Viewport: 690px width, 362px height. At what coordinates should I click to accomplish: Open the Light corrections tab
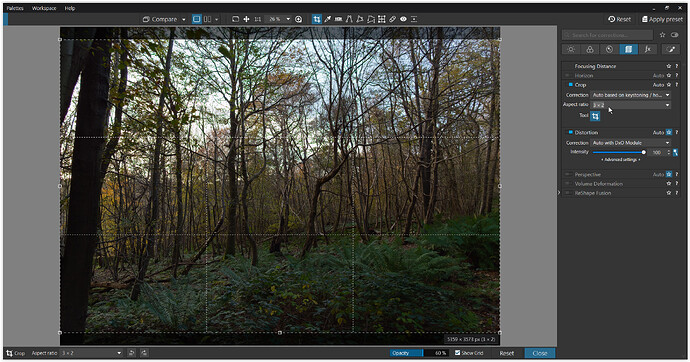point(571,49)
